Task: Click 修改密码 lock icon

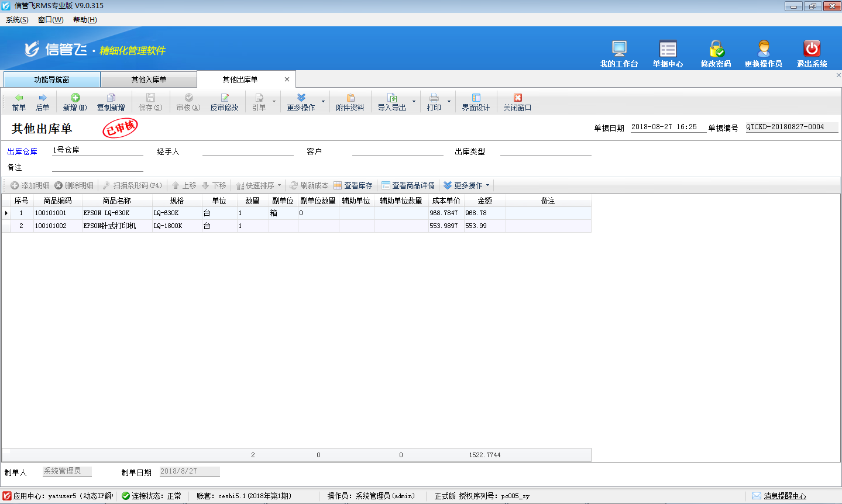Action: pos(716,49)
